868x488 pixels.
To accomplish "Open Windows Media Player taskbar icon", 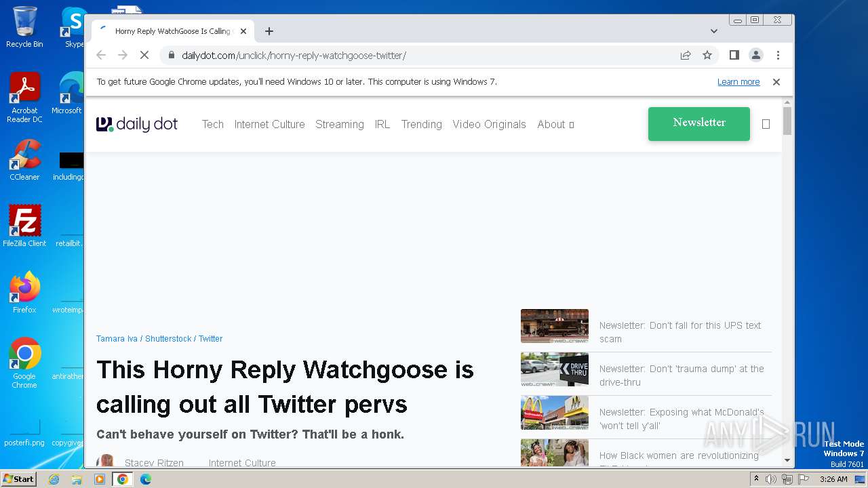I will [100, 479].
